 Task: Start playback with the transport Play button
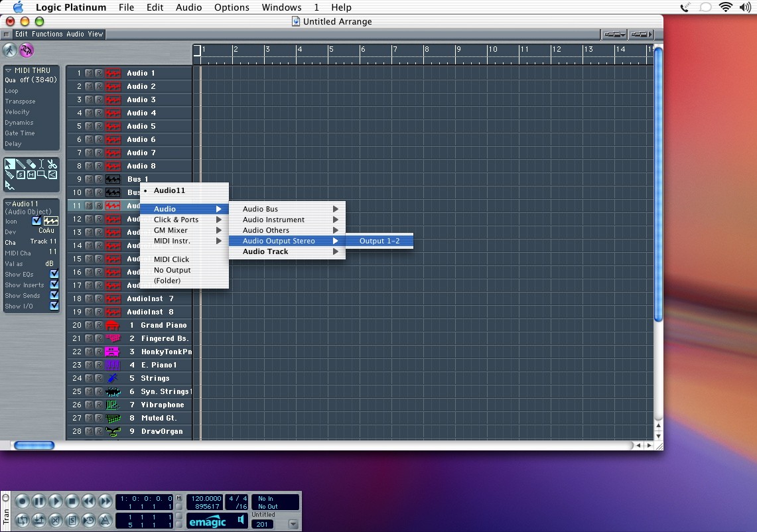point(56,501)
